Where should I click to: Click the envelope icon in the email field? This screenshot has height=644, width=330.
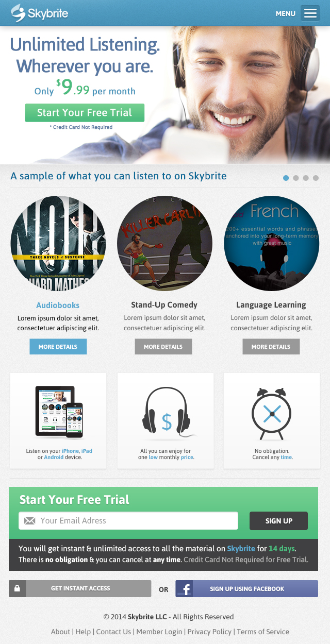(x=30, y=521)
